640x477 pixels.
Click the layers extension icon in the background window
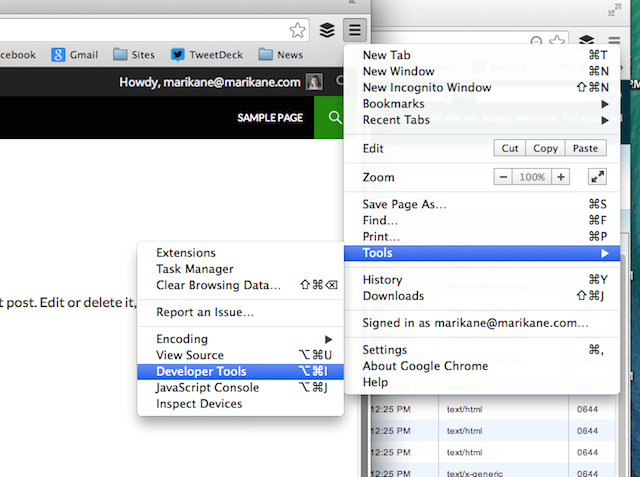point(587,40)
